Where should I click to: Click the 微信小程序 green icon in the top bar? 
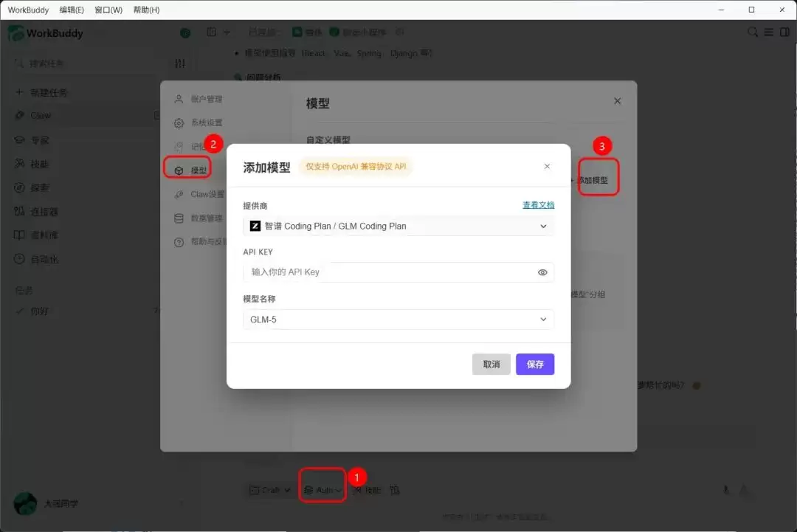click(x=334, y=32)
